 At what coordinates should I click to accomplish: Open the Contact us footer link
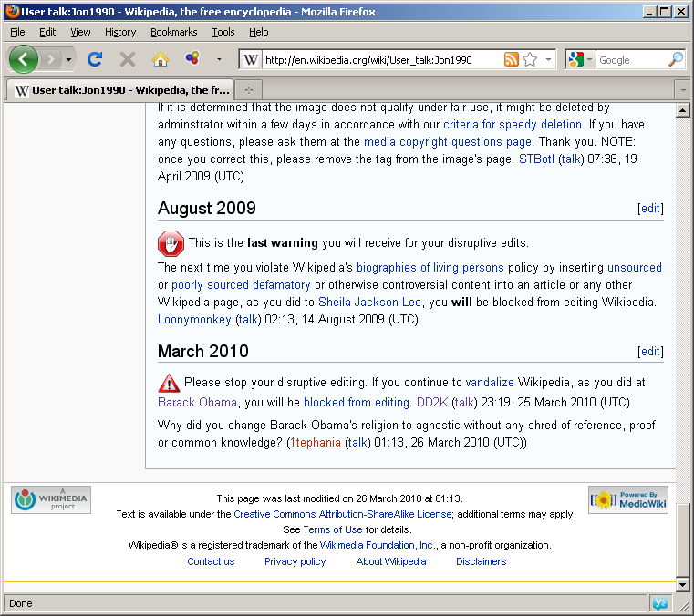coord(211,561)
